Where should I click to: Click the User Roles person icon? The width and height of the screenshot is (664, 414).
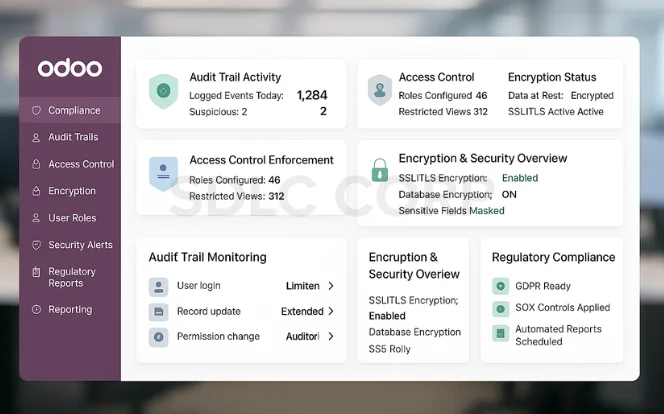[x=36, y=218]
